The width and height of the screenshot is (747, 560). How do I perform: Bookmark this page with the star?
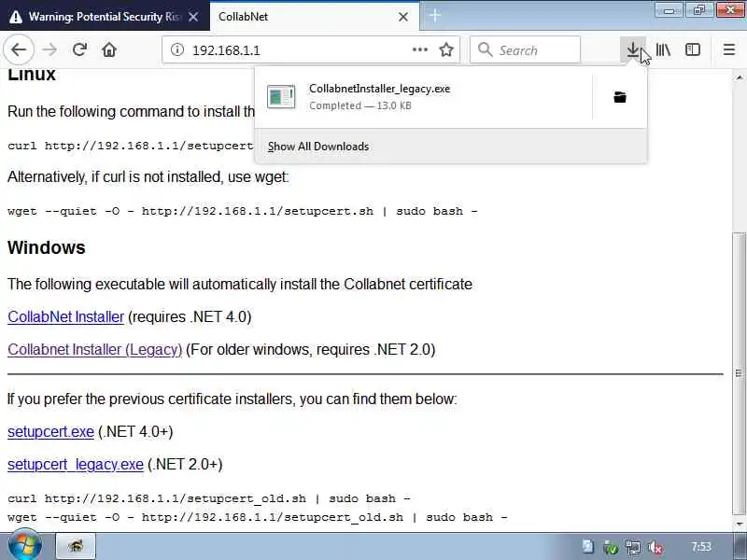pos(446,49)
